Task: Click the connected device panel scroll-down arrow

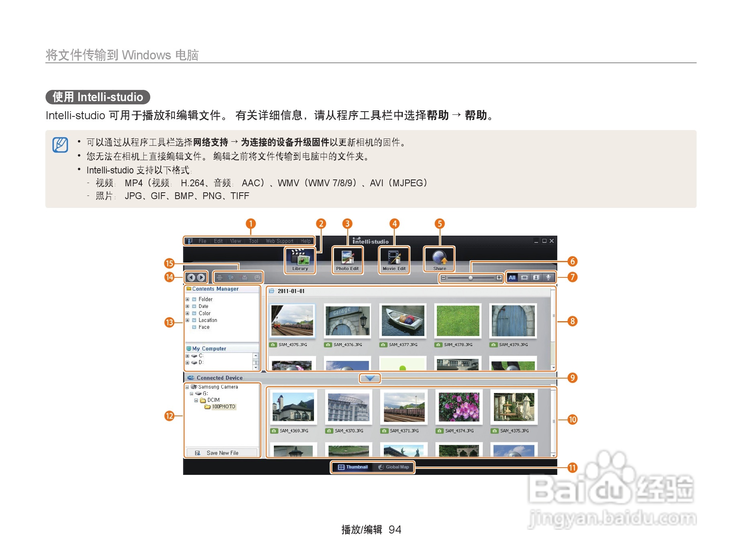Action: 554,455
